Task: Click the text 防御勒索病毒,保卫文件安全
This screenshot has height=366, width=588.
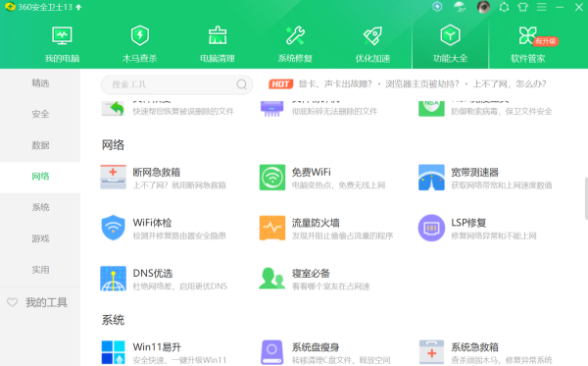Action: (502, 111)
